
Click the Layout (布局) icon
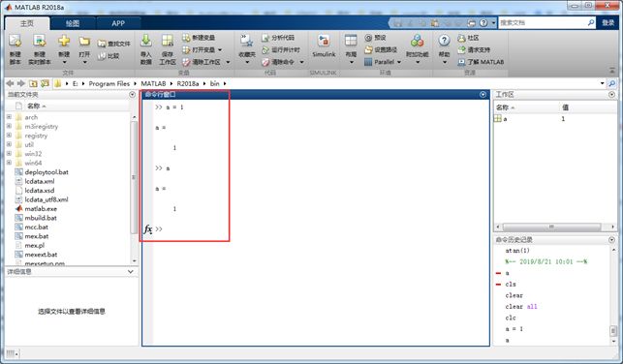pyautogui.click(x=351, y=41)
